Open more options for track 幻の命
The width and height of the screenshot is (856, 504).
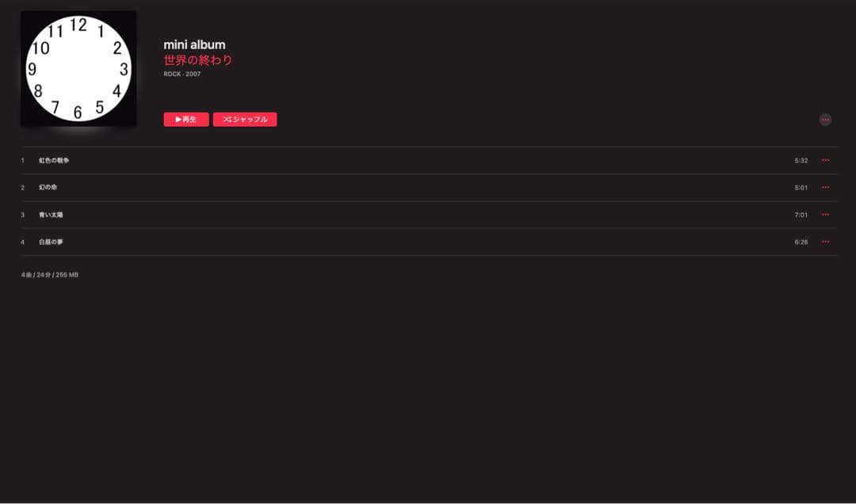(825, 187)
